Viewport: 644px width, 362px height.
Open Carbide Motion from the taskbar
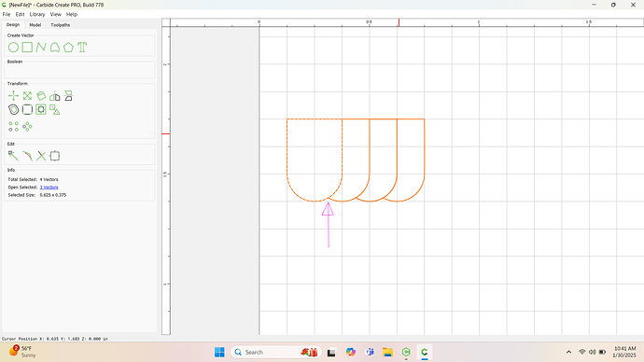(x=406, y=352)
